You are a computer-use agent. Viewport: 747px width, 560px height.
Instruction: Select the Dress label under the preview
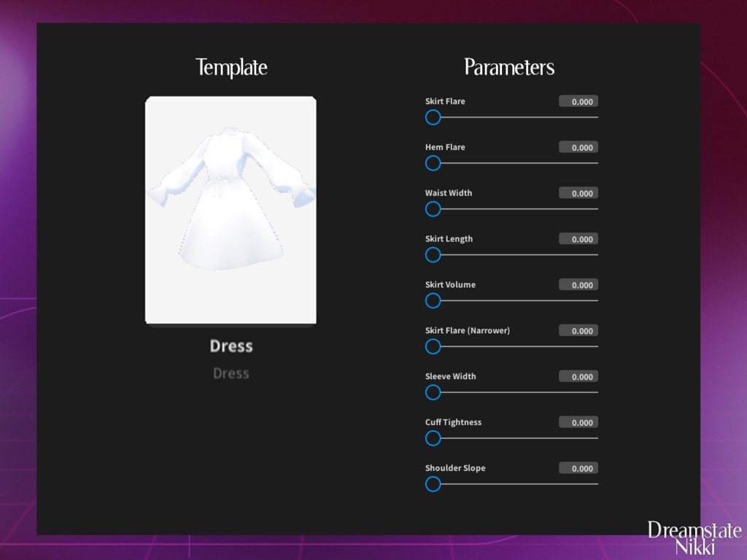click(231, 346)
